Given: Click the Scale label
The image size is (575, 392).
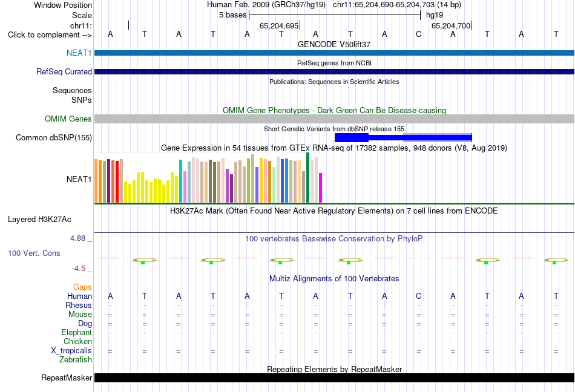Looking at the screenshot, I should pos(82,15).
